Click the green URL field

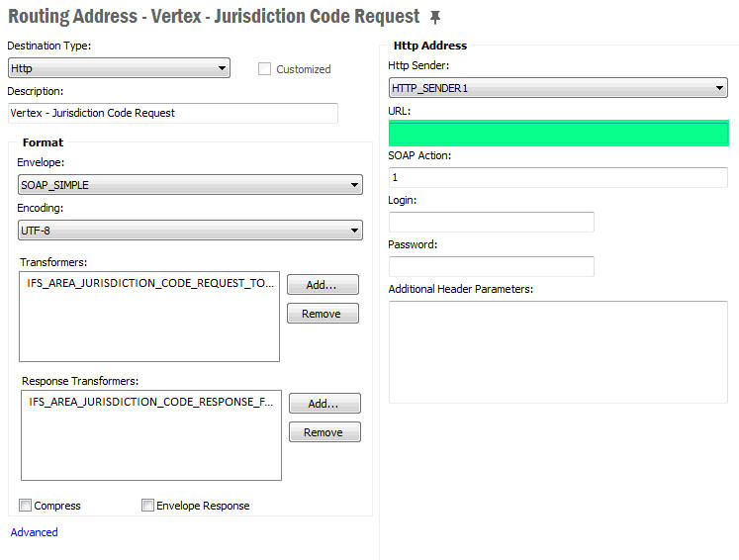(x=558, y=134)
